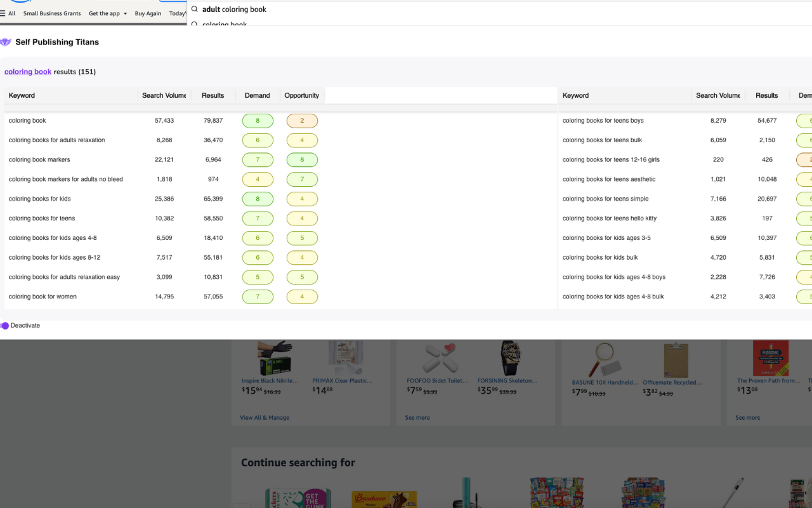Screen dimensions: 812x508
Task: Click the green Opportunity badge for coloring book markers
Action: (x=302, y=159)
